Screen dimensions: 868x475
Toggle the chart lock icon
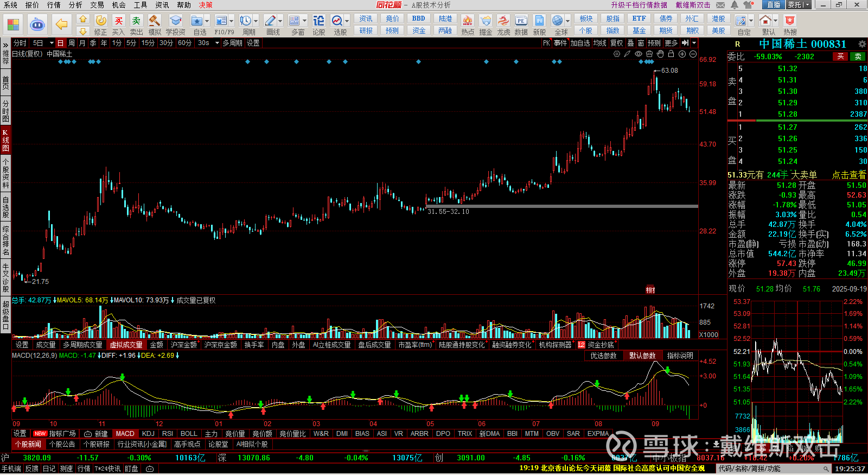(671, 54)
